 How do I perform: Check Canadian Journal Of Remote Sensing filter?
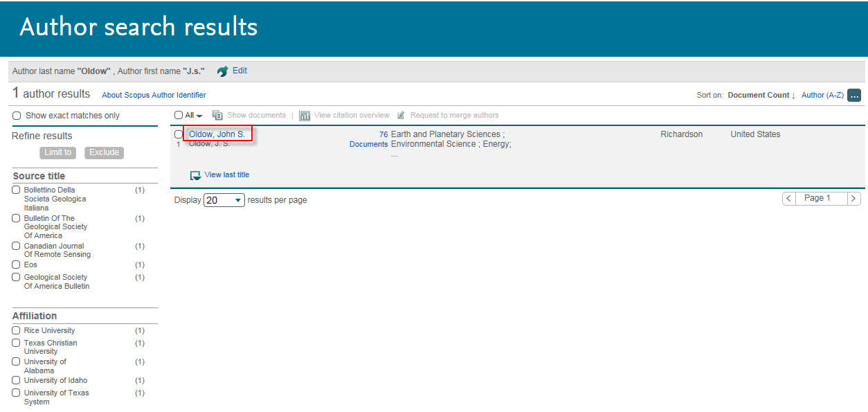coord(16,246)
